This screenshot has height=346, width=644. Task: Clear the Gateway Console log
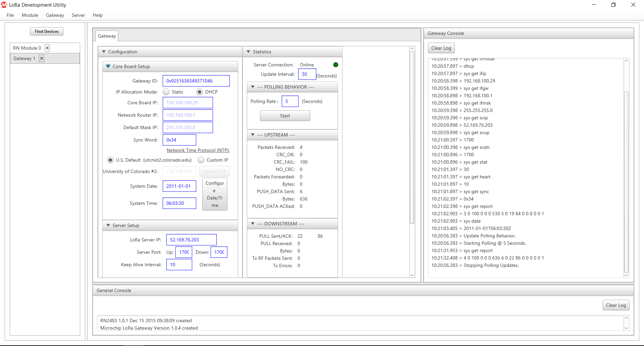441,48
